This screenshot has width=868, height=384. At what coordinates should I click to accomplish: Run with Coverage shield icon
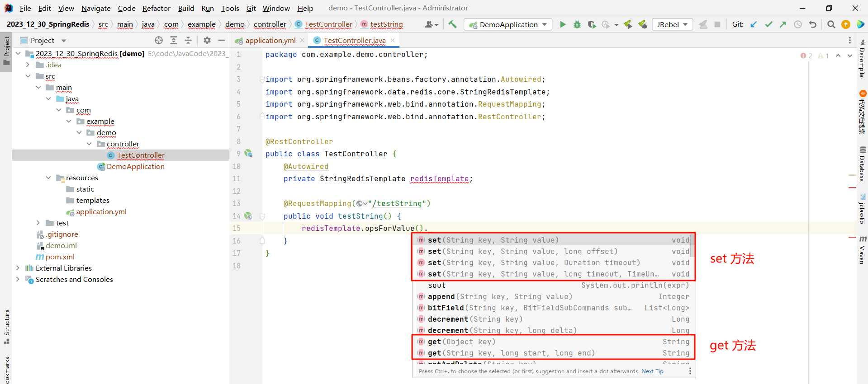pyautogui.click(x=592, y=24)
